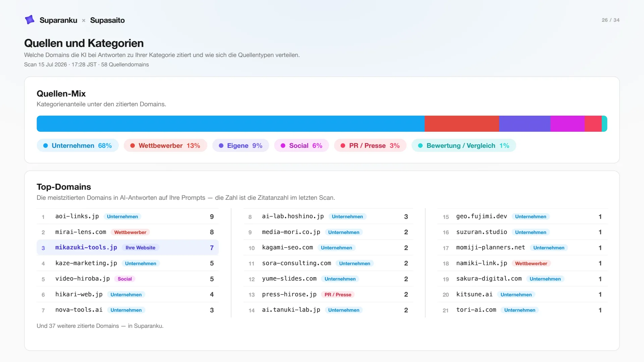Viewport: 644px width, 362px height.
Task: Click the Unternehmen tag beside kitsune.ai
Action: [x=516, y=295]
